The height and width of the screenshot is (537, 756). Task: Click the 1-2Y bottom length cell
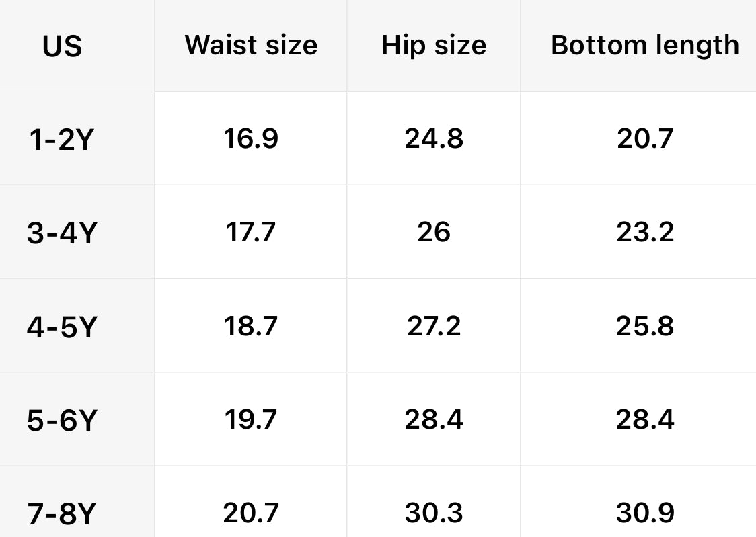tap(644, 138)
